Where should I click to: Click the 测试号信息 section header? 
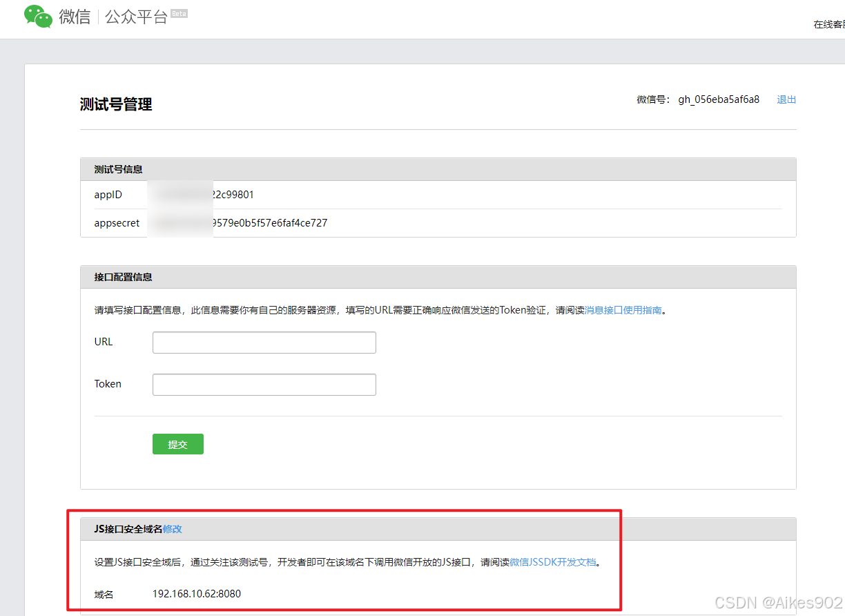(438, 169)
